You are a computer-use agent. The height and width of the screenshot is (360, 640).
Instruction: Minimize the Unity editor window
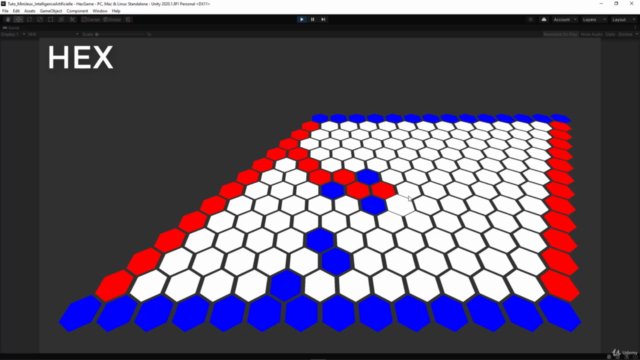(x=601, y=4)
